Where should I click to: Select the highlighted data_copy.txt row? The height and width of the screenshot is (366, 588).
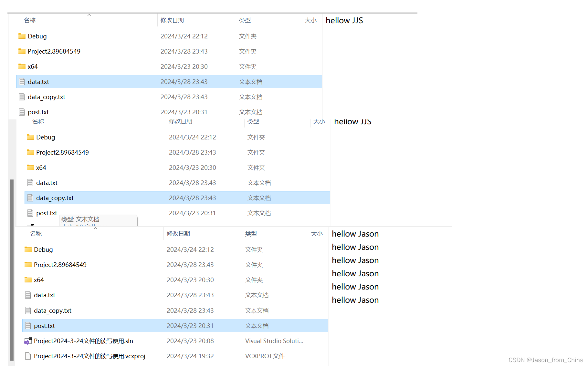click(177, 198)
